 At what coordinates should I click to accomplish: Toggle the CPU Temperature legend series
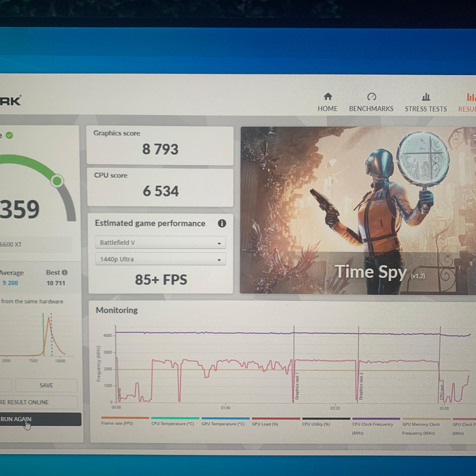click(175, 421)
